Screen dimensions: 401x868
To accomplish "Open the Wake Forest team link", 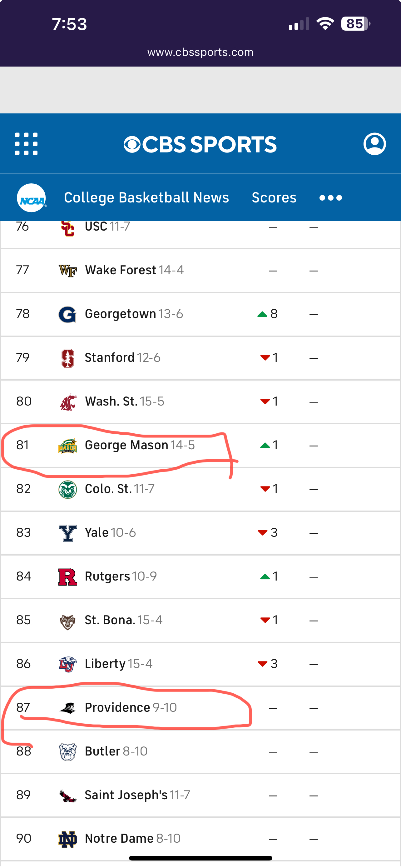I will (x=120, y=270).
